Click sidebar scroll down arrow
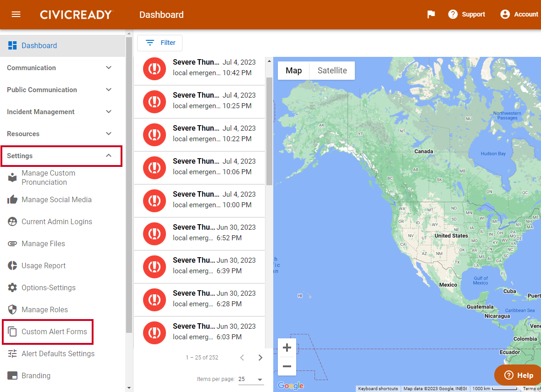 coord(129,388)
